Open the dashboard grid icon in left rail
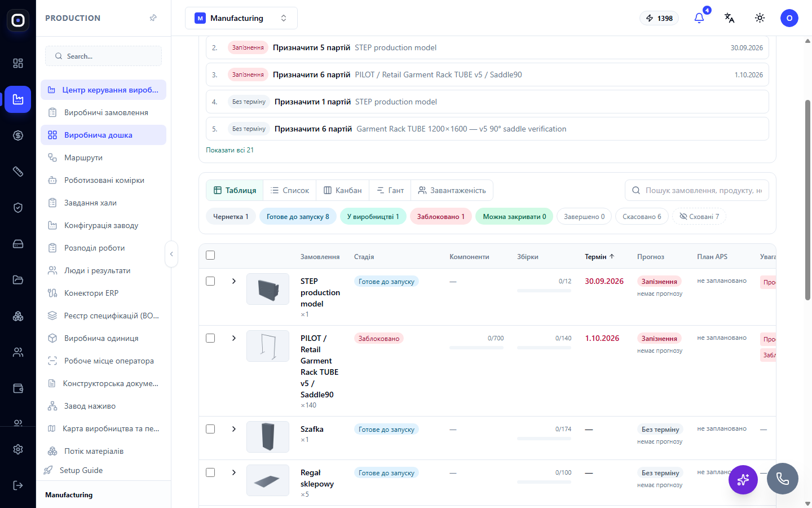Image resolution: width=812 pixels, height=508 pixels. (18, 63)
